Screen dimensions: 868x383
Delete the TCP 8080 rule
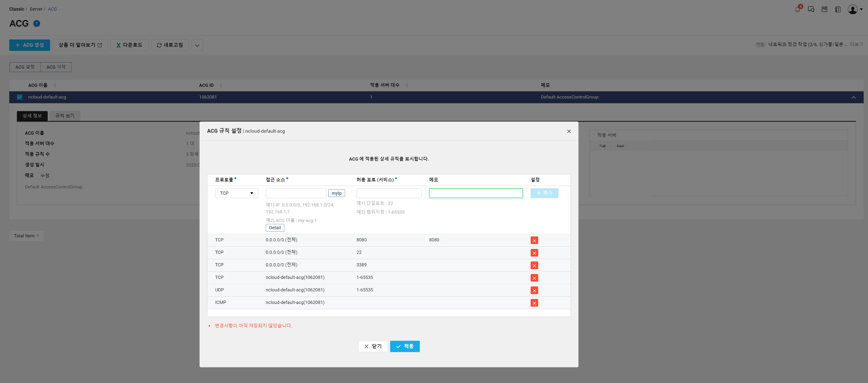coord(534,240)
